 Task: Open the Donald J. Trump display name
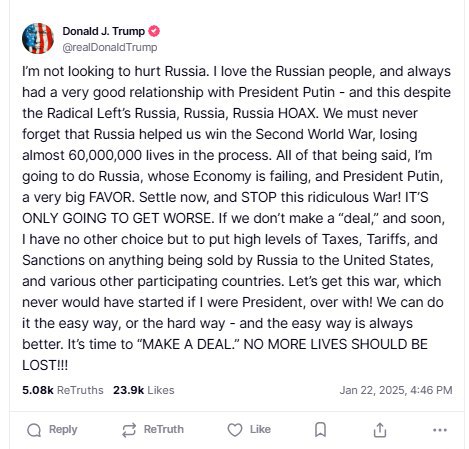pos(104,31)
